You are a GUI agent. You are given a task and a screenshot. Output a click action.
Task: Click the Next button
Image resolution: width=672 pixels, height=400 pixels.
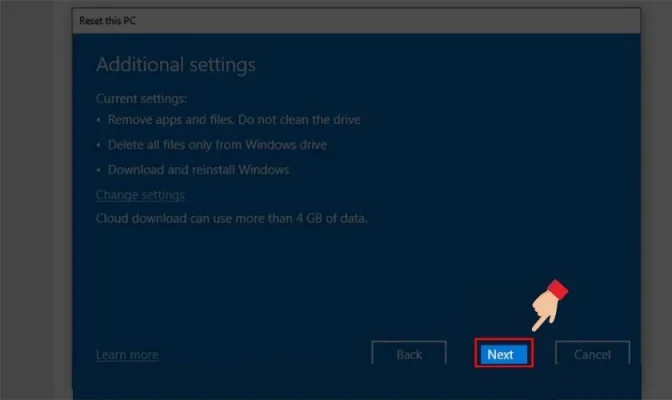[500, 354]
